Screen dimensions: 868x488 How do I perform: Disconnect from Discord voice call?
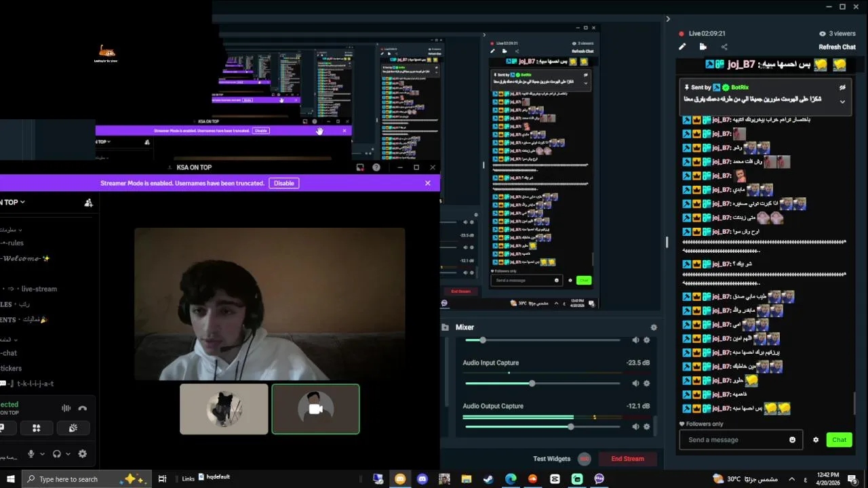83,408
